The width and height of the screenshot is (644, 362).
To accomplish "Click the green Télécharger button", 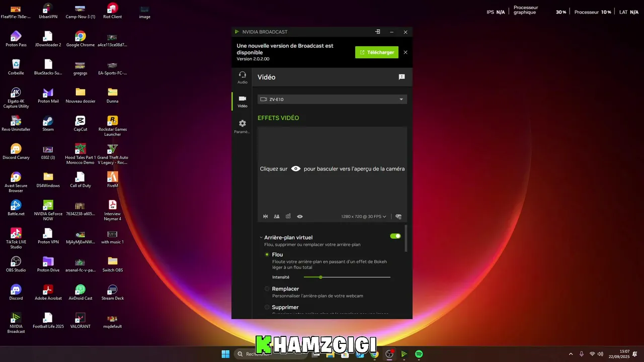I will click(x=377, y=52).
